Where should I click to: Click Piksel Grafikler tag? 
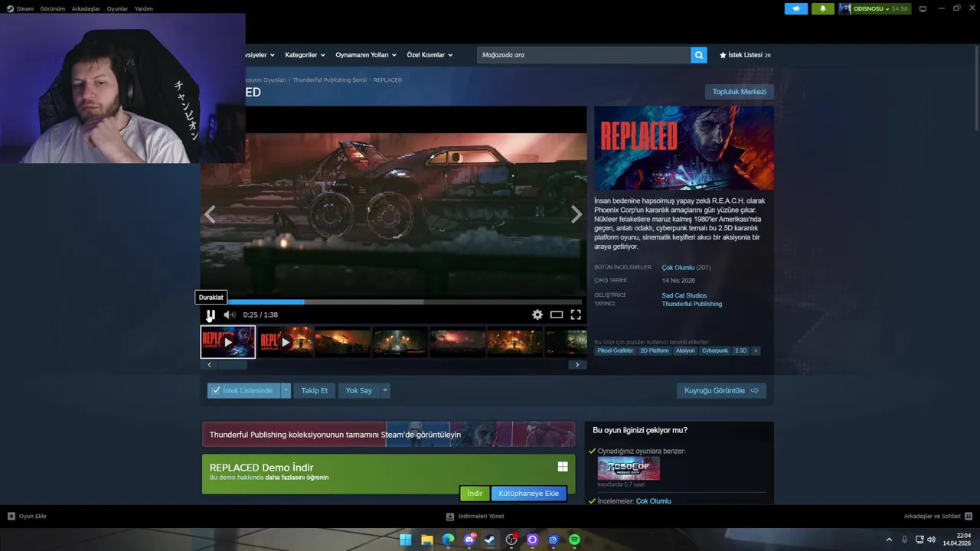click(616, 350)
